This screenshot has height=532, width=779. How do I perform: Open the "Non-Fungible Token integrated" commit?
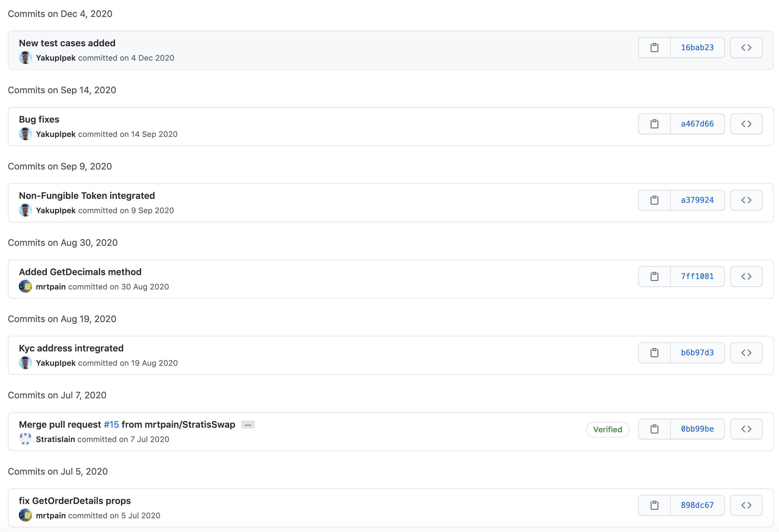tap(87, 196)
